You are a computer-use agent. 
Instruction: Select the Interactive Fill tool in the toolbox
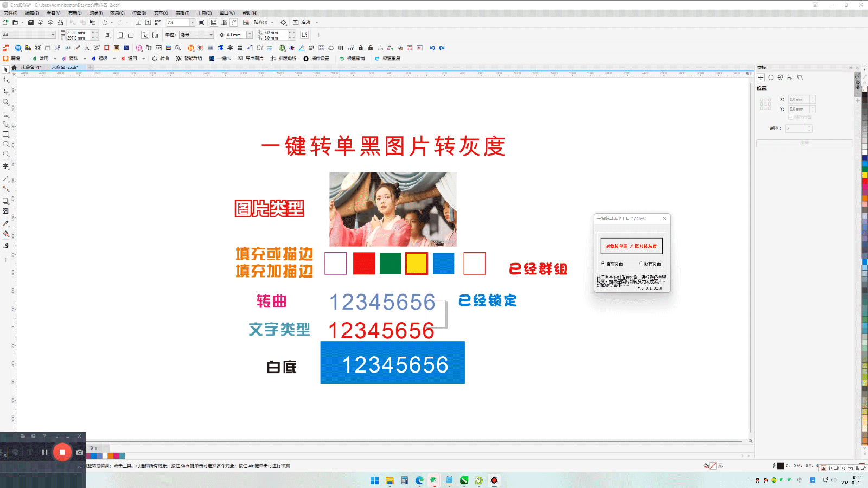coord(6,234)
